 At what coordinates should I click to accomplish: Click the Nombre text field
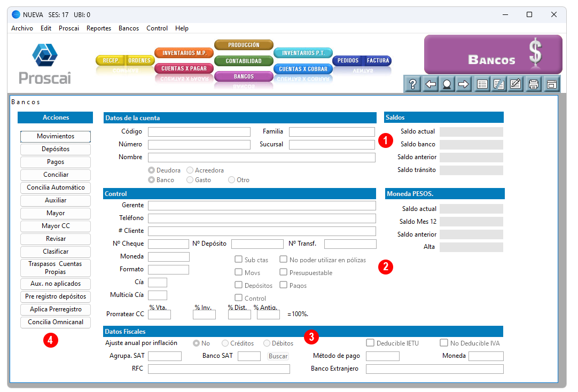(x=262, y=158)
